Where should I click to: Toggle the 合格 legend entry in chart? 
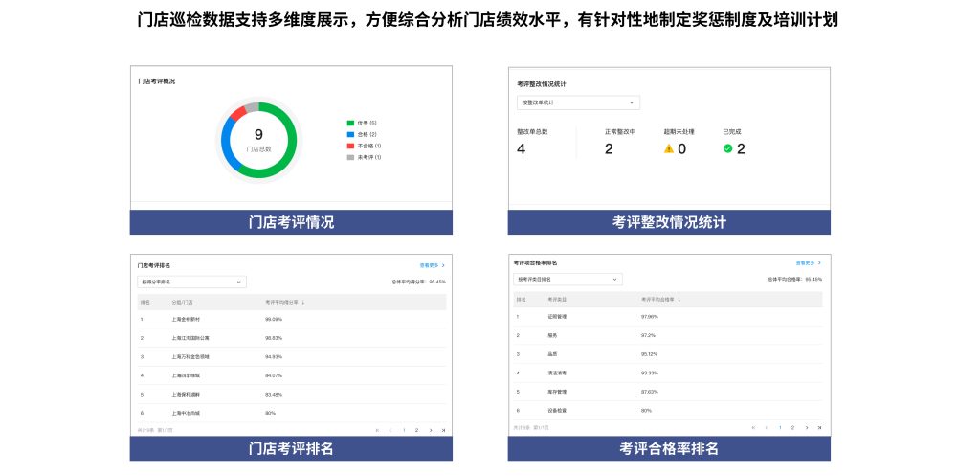pyautogui.click(x=363, y=134)
